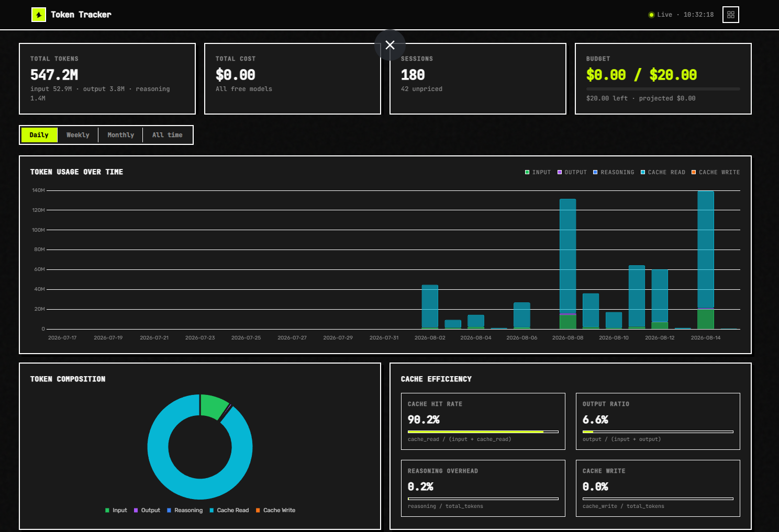Switch to the Monthly tab

121,135
